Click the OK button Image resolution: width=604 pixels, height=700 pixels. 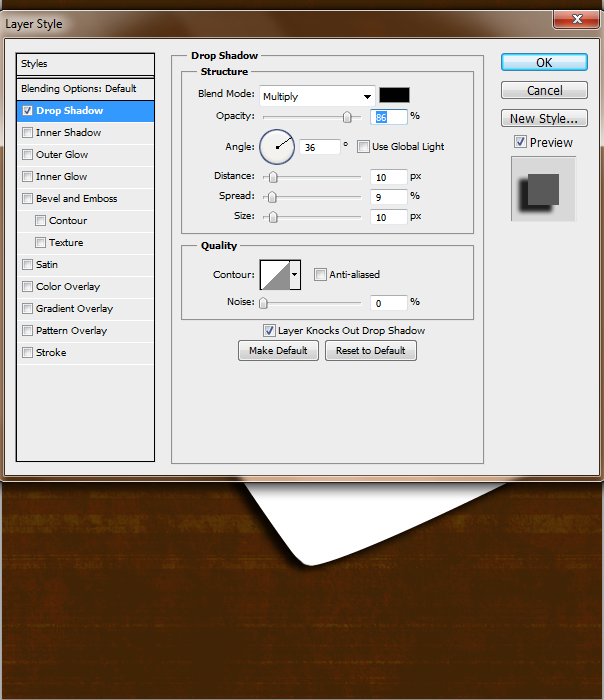pyautogui.click(x=544, y=62)
